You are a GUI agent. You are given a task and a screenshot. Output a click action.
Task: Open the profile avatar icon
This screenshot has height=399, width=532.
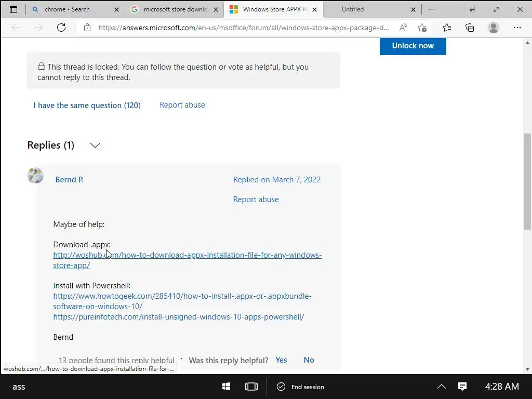coord(494,28)
